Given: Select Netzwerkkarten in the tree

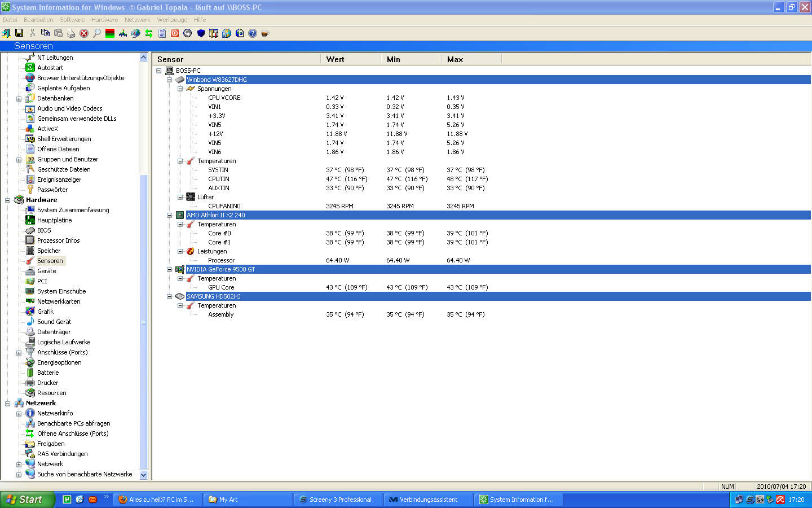Looking at the screenshot, I should [59, 301].
